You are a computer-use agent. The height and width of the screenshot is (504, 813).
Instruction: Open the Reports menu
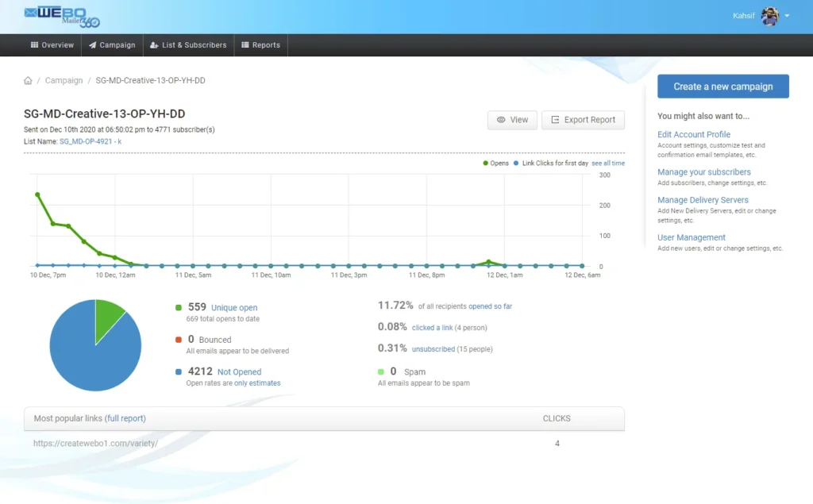(260, 45)
